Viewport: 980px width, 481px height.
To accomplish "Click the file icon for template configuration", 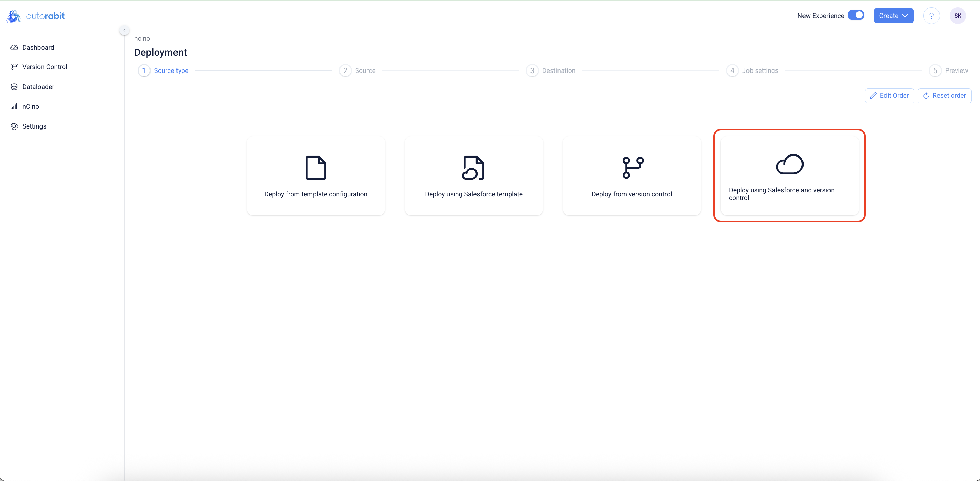I will 316,168.
